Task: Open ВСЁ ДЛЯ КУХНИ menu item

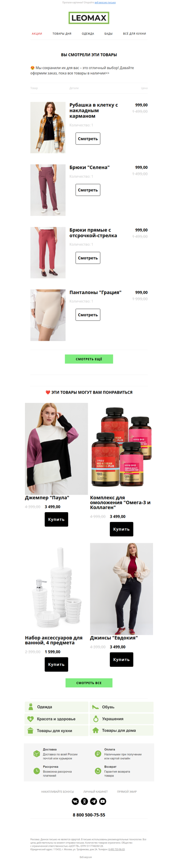Action: point(134,34)
